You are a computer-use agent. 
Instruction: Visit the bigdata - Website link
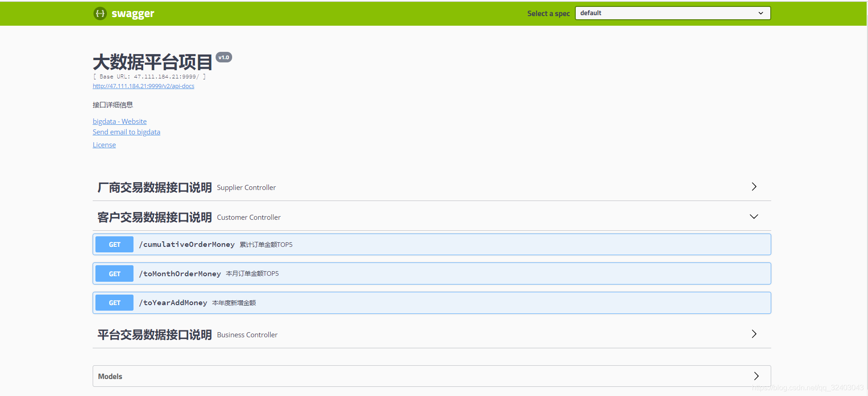(x=120, y=121)
